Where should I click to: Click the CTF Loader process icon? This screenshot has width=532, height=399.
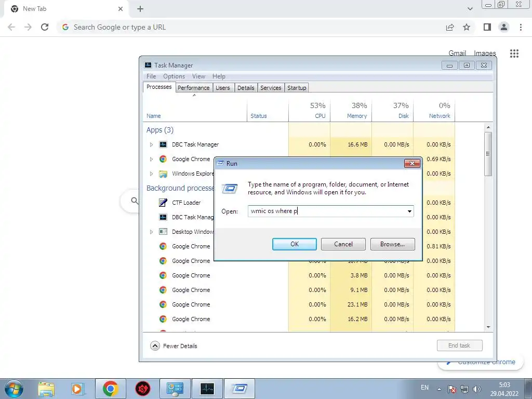(163, 203)
